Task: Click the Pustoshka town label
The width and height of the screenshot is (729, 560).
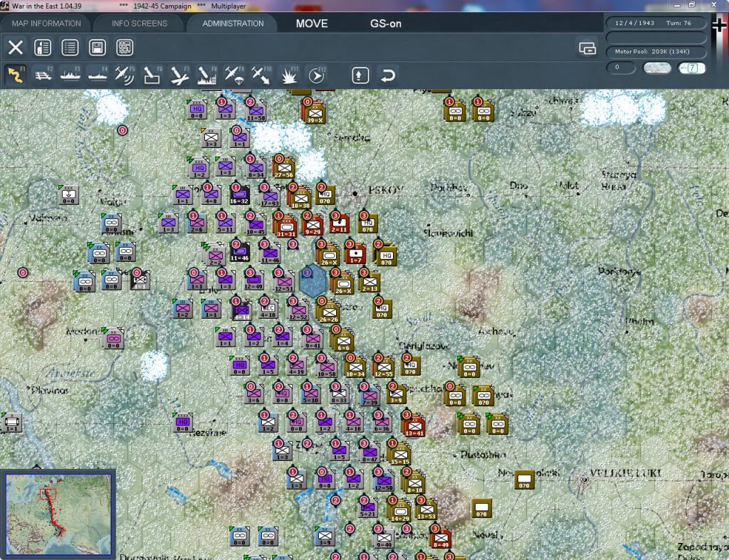Action: (483, 455)
